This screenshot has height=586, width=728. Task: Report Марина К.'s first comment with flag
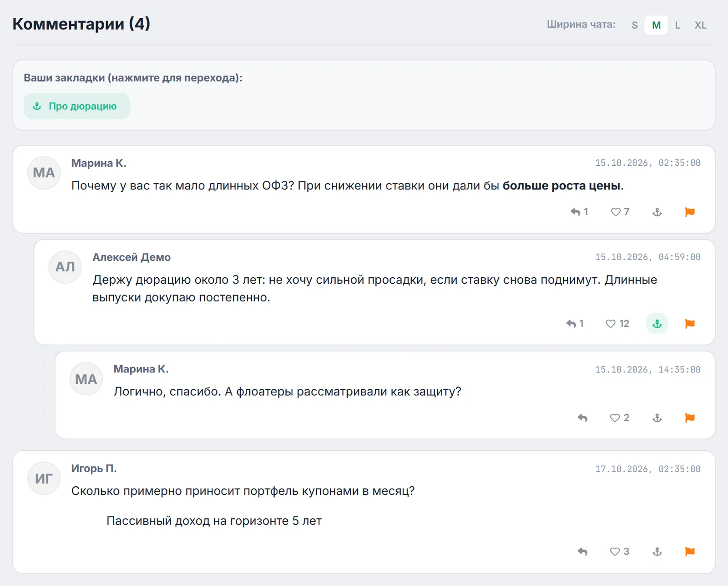click(690, 212)
